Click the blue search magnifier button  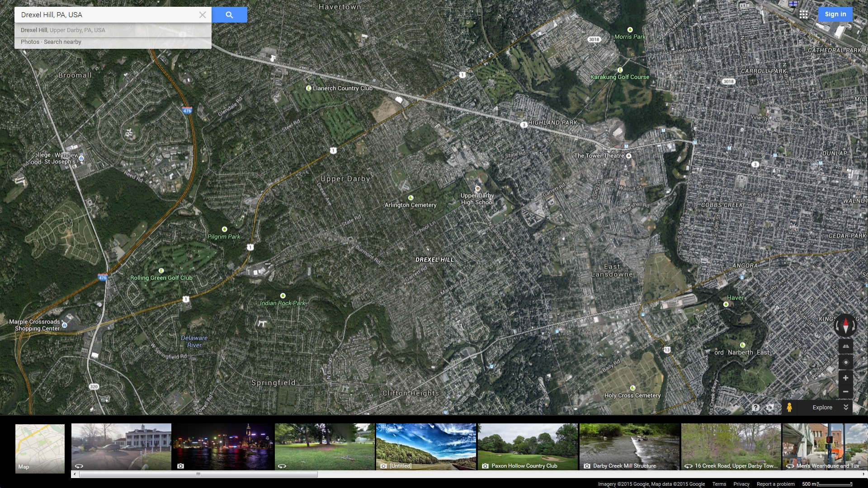tap(229, 15)
